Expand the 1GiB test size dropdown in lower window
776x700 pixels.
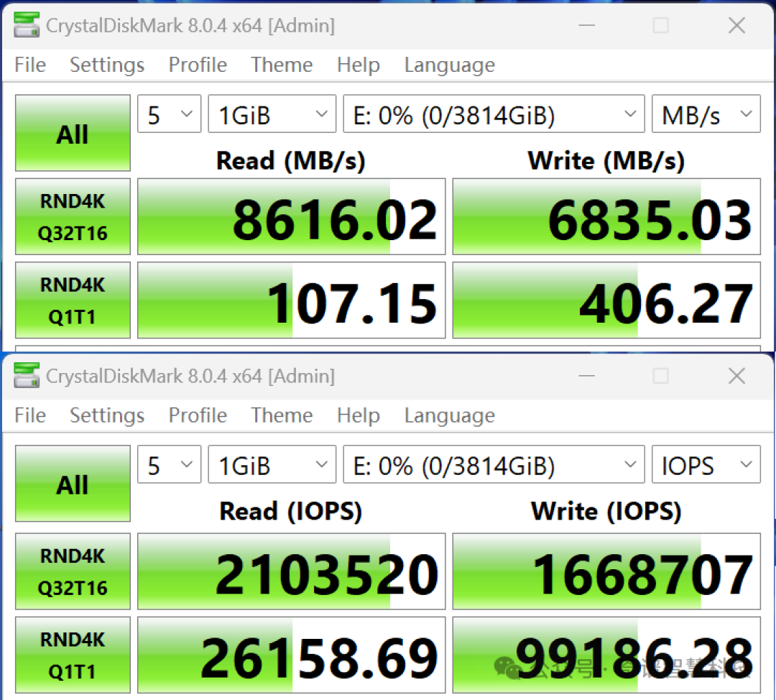click(272, 464)
